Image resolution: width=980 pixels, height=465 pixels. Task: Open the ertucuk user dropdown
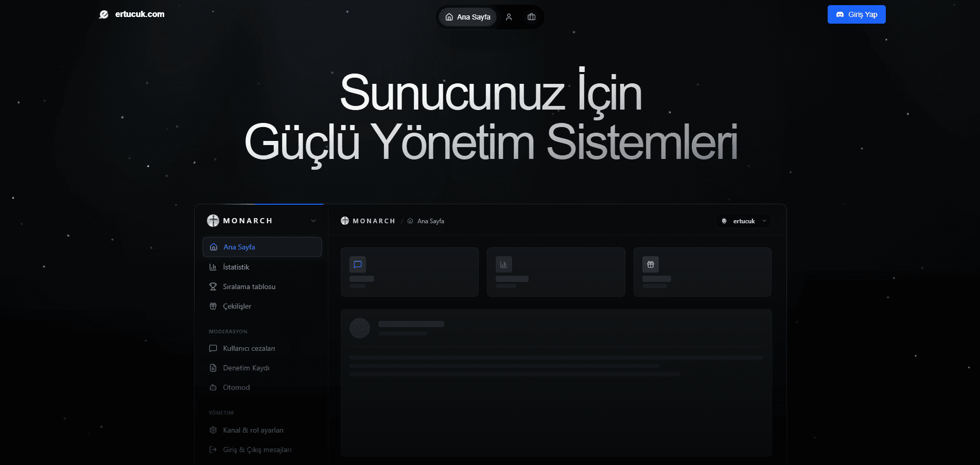pos(743,221)
